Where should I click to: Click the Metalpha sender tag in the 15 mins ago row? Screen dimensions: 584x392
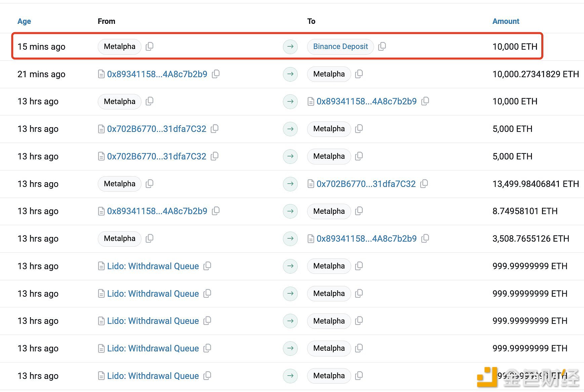(x=120, y=46)
